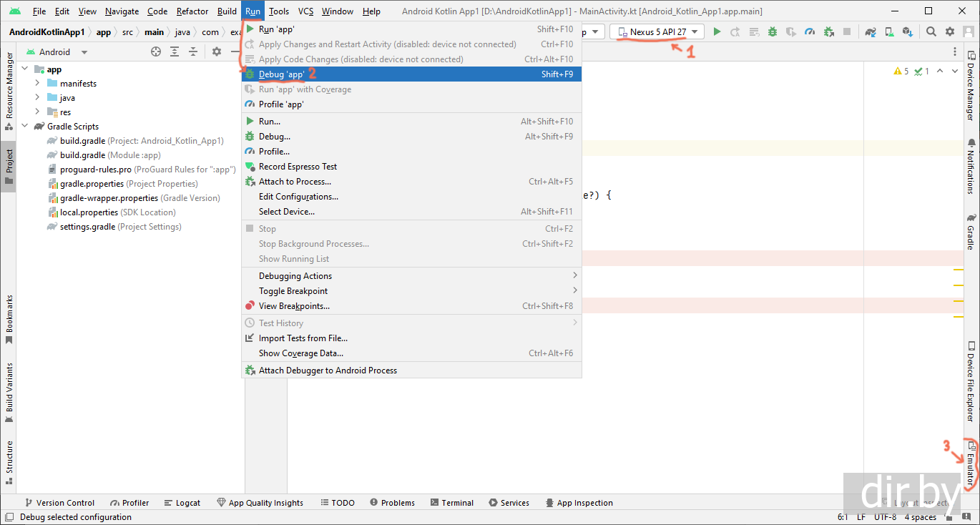Click Sync Project with Gradle Files icon
The height and width of the screenshot is (525, 980).
pyautogui.click(x=870, y=31)
